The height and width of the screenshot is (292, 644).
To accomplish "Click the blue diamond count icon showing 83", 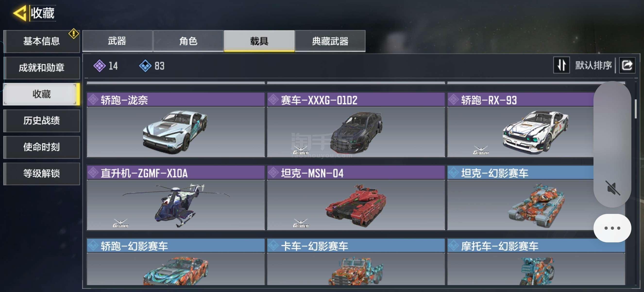I will click(145, 66).
